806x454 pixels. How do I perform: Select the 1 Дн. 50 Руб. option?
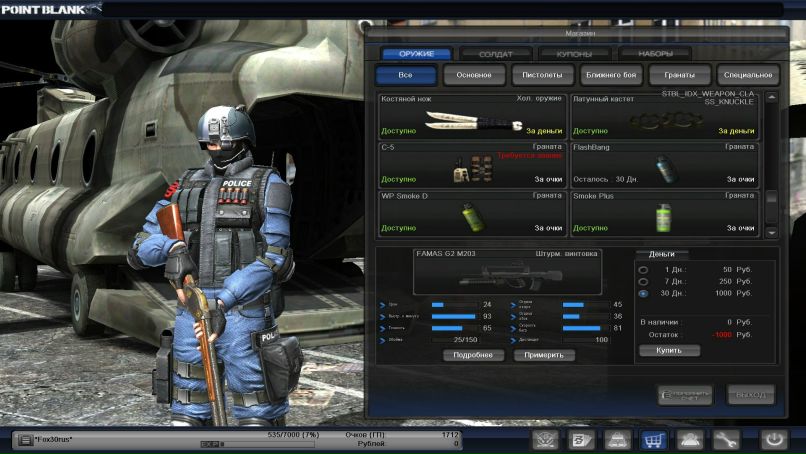(x=643, y=270)
